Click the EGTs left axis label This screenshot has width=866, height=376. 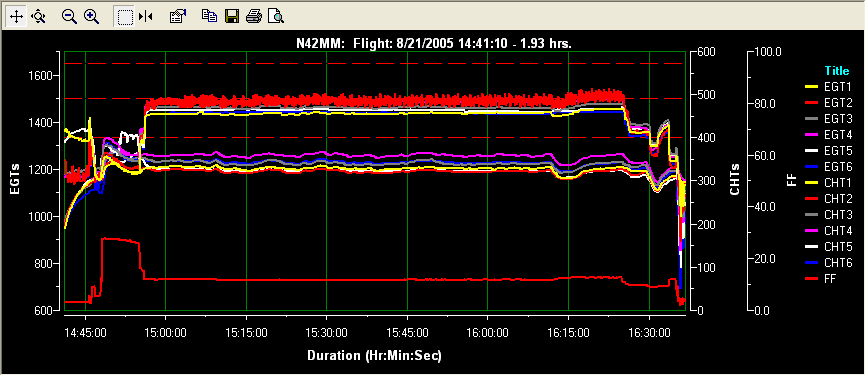[x=15, y=178]
